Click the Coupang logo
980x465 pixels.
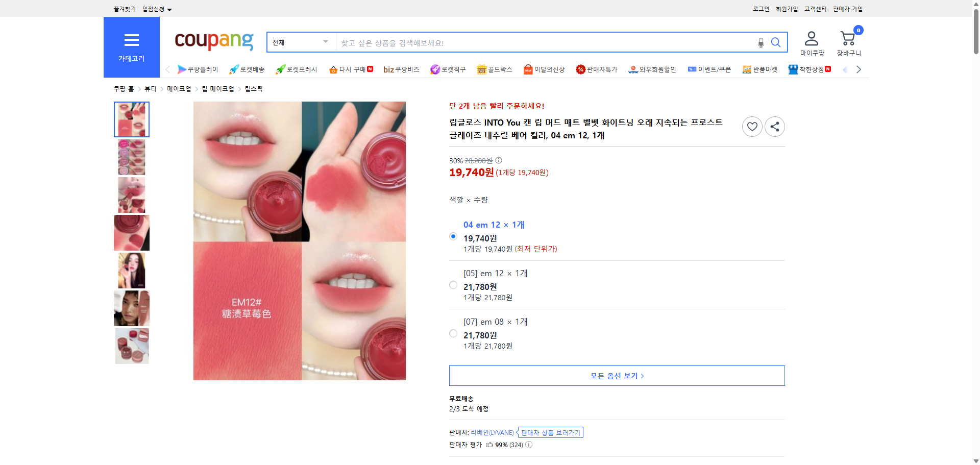[213, 42]
